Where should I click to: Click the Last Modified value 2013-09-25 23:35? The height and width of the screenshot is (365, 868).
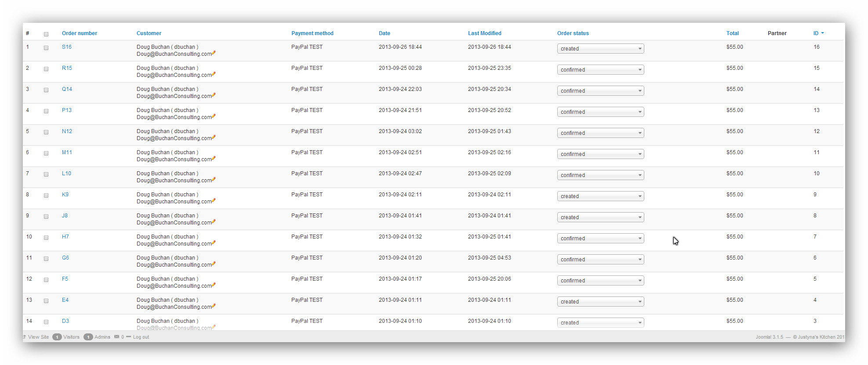(x=490, y=68)
